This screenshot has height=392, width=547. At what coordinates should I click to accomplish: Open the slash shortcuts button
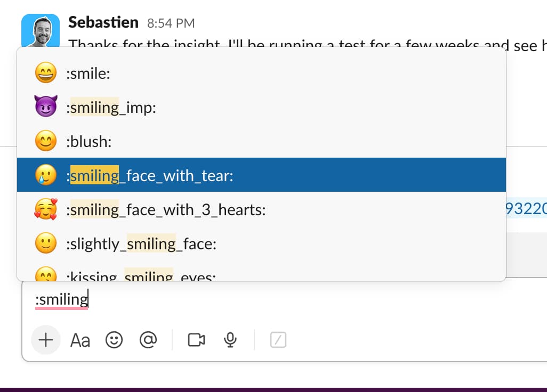(278, 340)
